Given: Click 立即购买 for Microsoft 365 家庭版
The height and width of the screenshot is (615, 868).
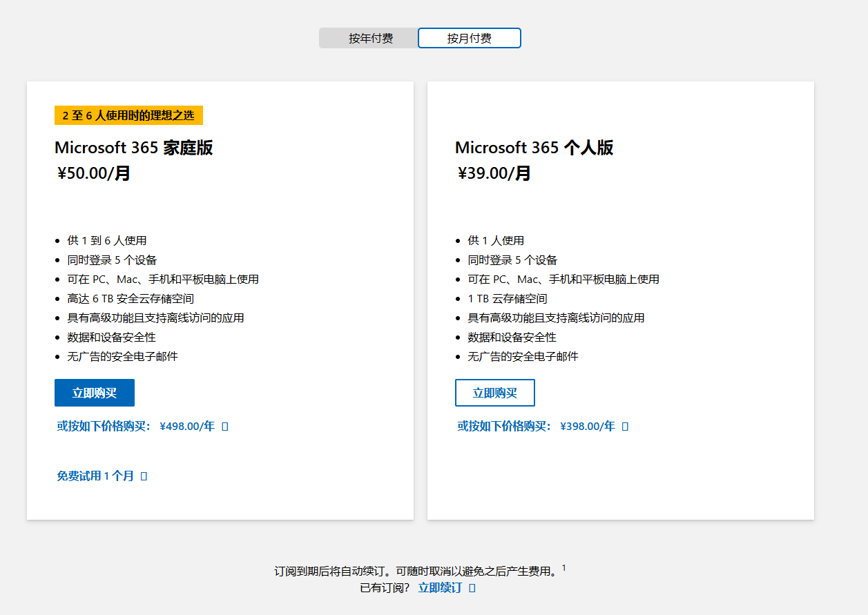Looking at the screenshot, I should [95, 393].
